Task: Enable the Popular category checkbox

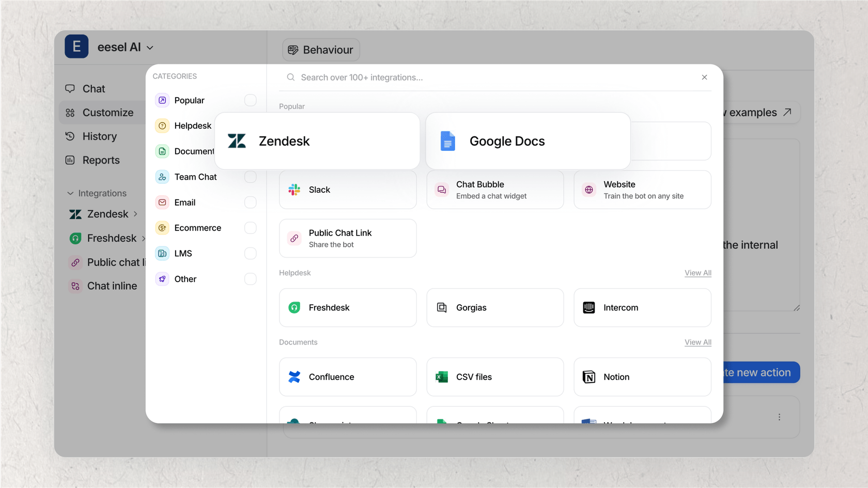Action: (251, 100)
